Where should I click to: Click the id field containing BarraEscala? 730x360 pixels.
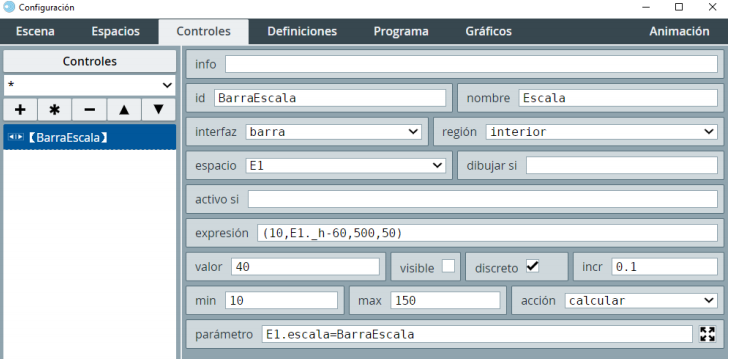330,98
